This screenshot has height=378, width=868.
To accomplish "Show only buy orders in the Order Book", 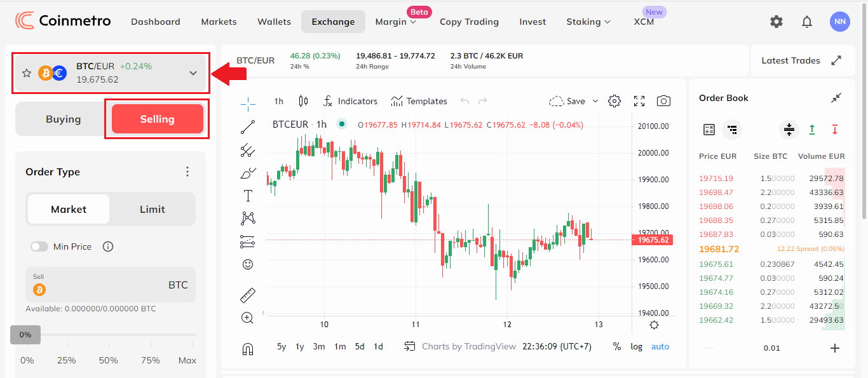I will click(x=811, y=130).
